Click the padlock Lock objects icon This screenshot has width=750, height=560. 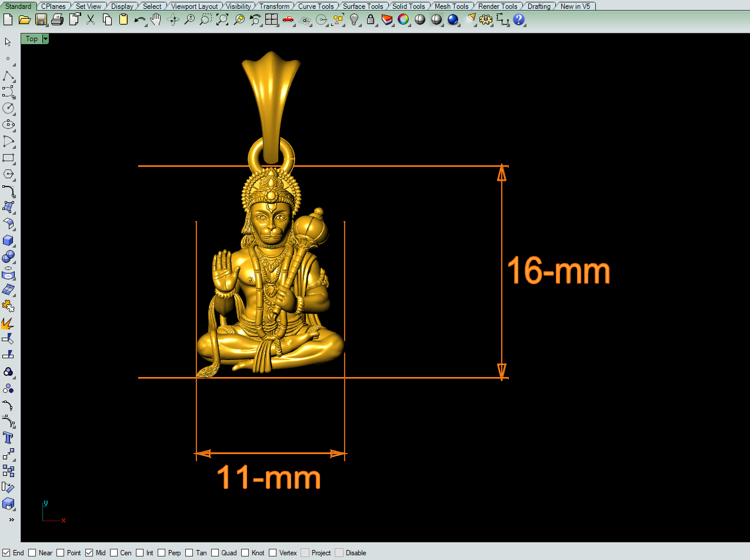point(371,20)
